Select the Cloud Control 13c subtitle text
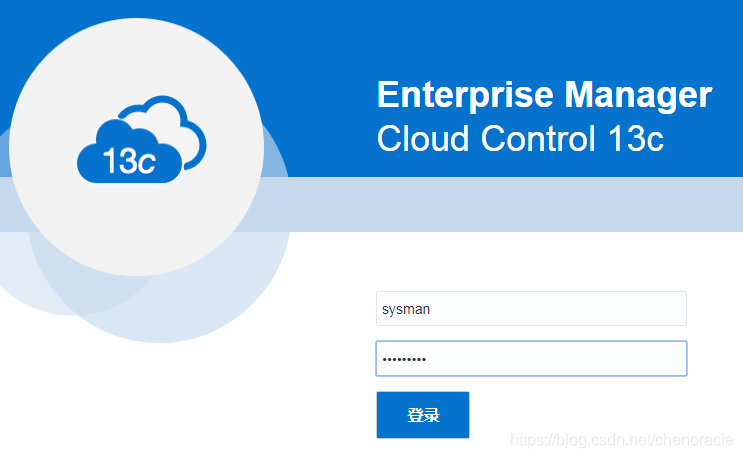Viewport: 743px width, 458px height. coord(520,139)
